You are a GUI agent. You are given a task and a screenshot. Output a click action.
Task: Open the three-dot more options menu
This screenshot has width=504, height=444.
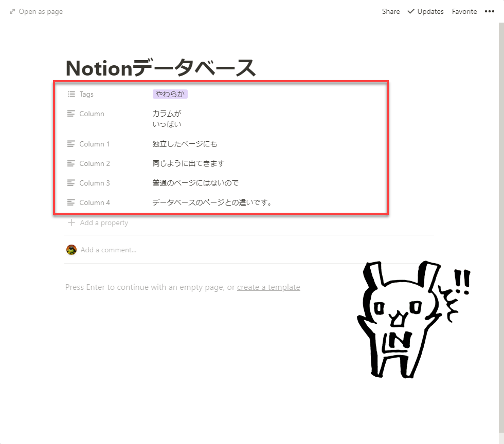[x=489, y=11]
